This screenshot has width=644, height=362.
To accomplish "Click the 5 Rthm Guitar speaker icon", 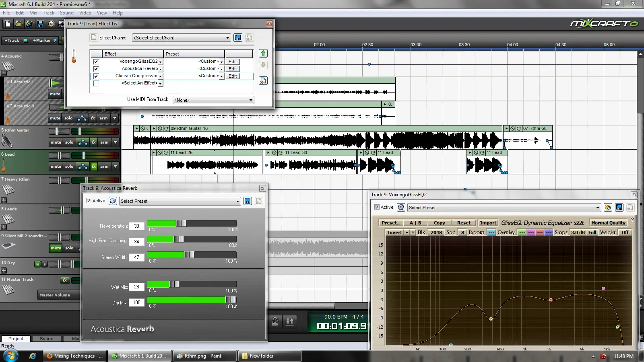I will 7,141.
